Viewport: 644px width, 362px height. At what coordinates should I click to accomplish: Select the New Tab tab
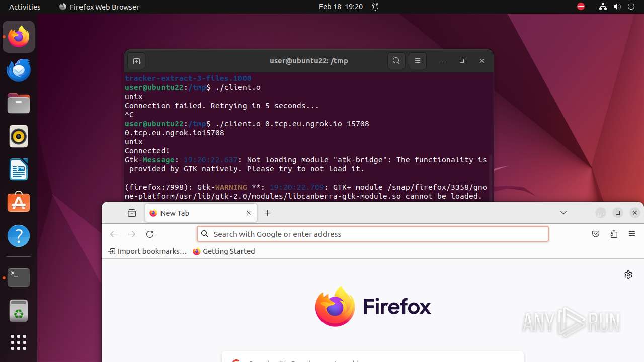click(201, 213)
